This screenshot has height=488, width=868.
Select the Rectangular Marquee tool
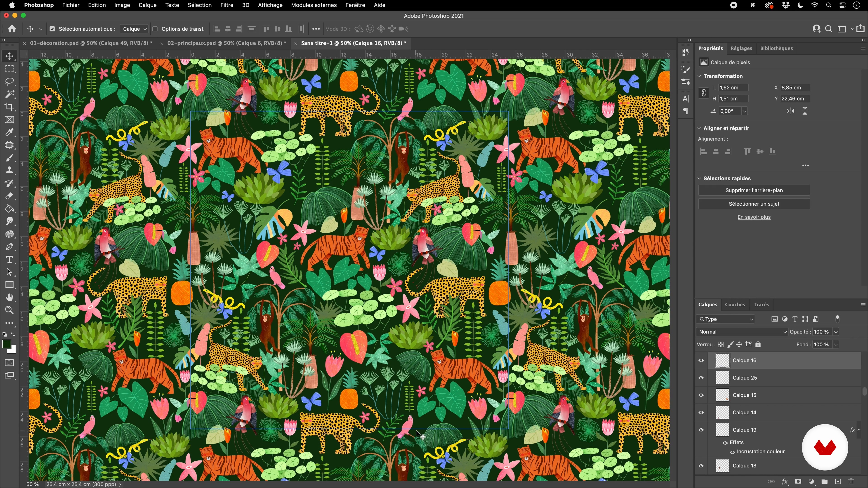point(9,69)
